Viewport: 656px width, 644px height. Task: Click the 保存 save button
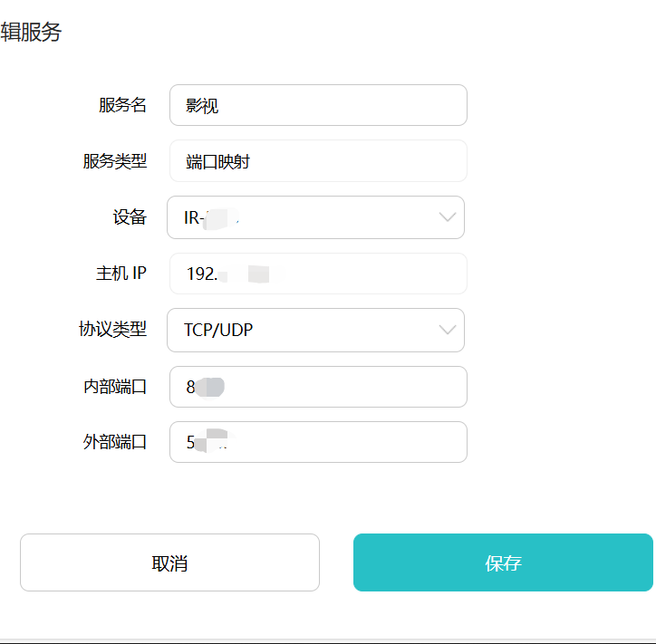tap(503, 562)
